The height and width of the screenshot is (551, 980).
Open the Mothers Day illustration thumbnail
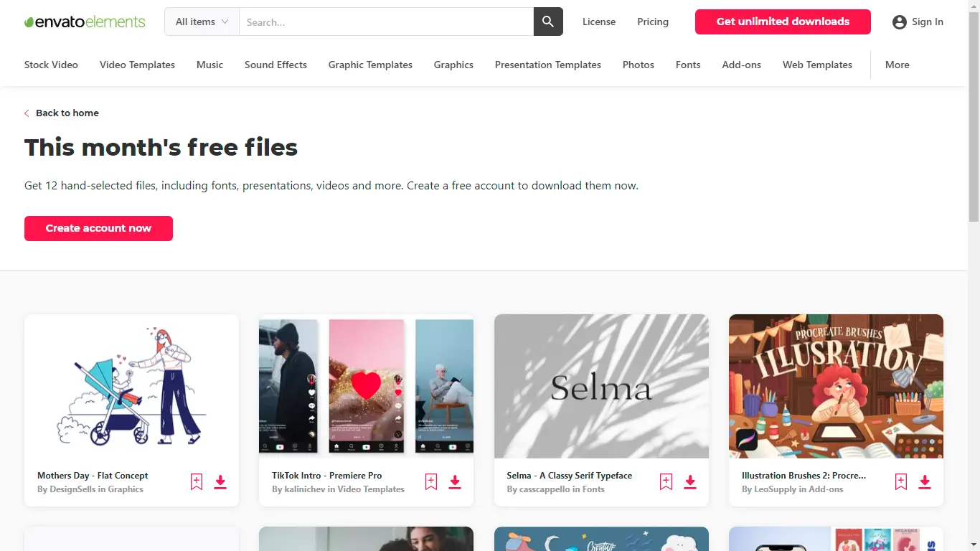coord(131,386)
